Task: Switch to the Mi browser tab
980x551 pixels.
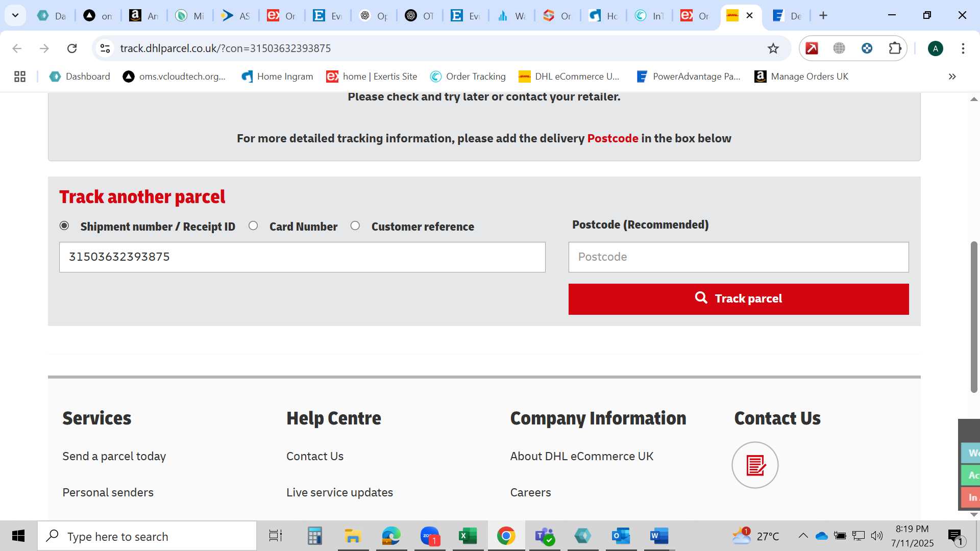Action: tap(190, 16)
